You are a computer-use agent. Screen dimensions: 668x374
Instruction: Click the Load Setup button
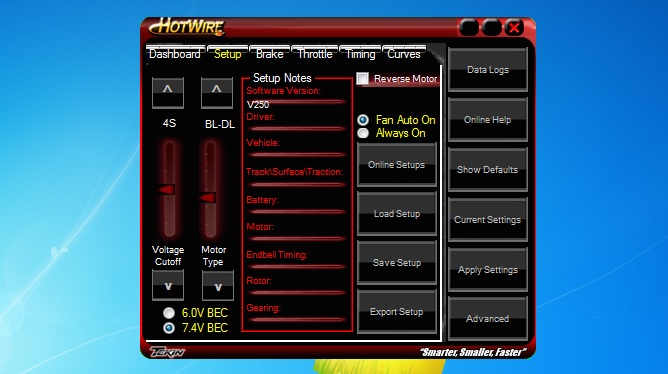click(397, 213)
